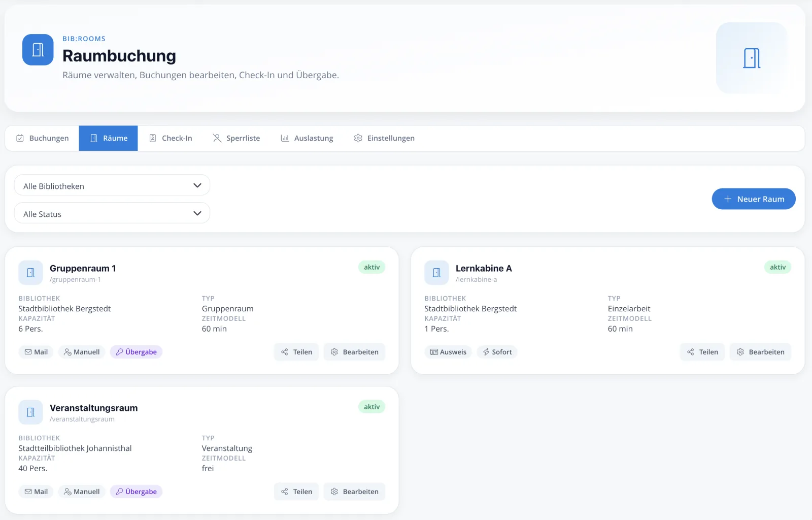Click the Mail tag on Veranstaltungsraum
Viewport: 812px width, 520px height.
coord(36,492)
